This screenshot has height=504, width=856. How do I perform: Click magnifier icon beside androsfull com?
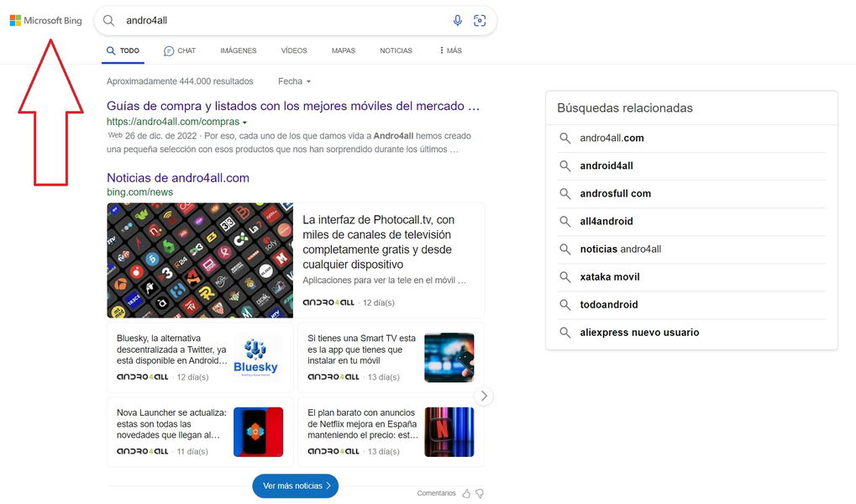pos(565,194)
